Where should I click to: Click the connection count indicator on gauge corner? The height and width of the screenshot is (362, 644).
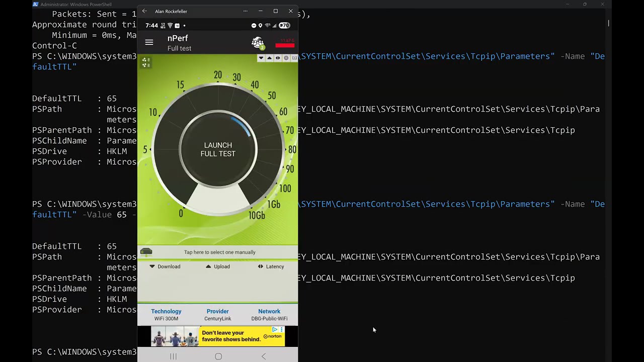pos(146,62)
